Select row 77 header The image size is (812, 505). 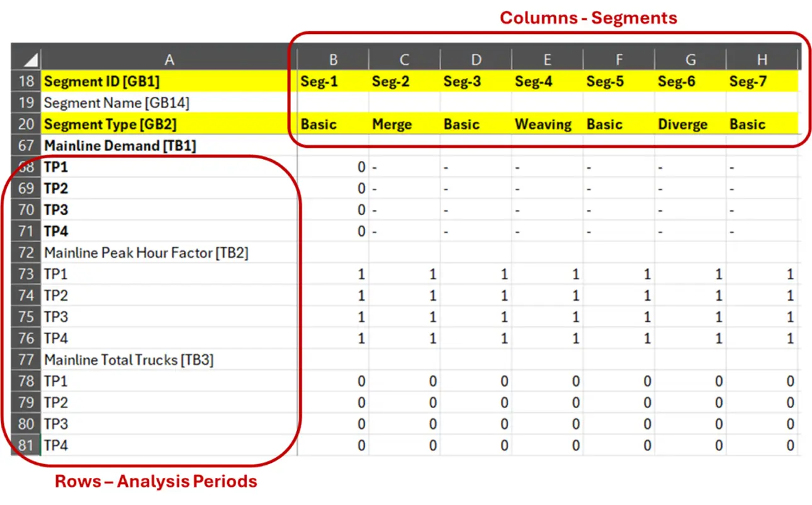click(x=26, y=360)
